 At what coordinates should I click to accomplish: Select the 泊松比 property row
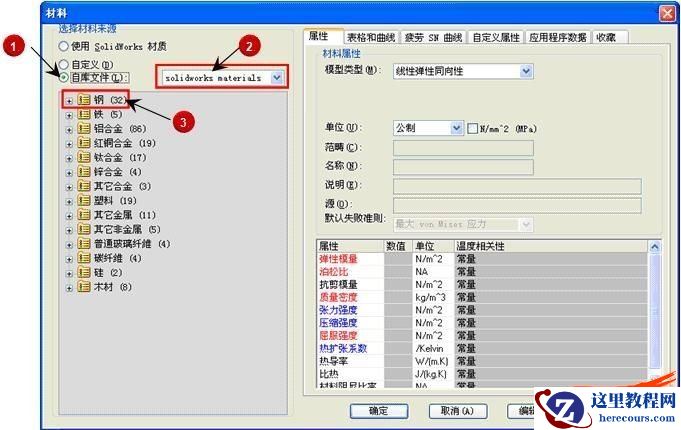click(483, 271)
